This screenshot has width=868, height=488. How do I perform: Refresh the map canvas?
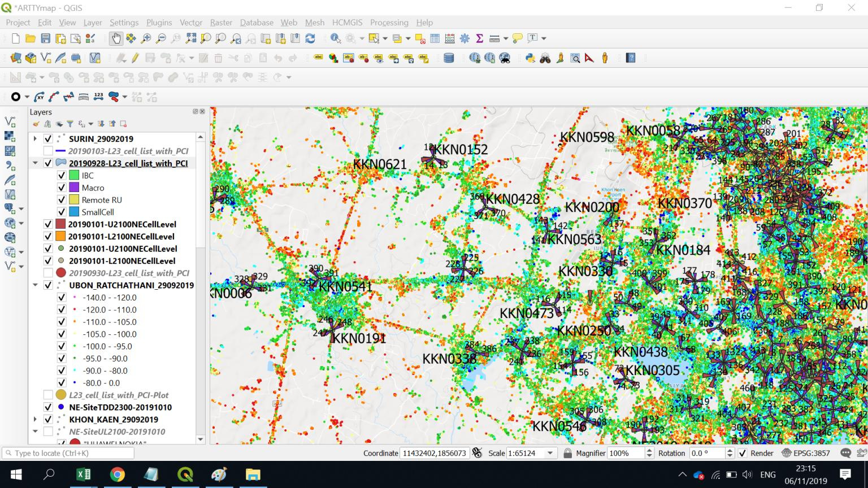(x=310, y=38)
